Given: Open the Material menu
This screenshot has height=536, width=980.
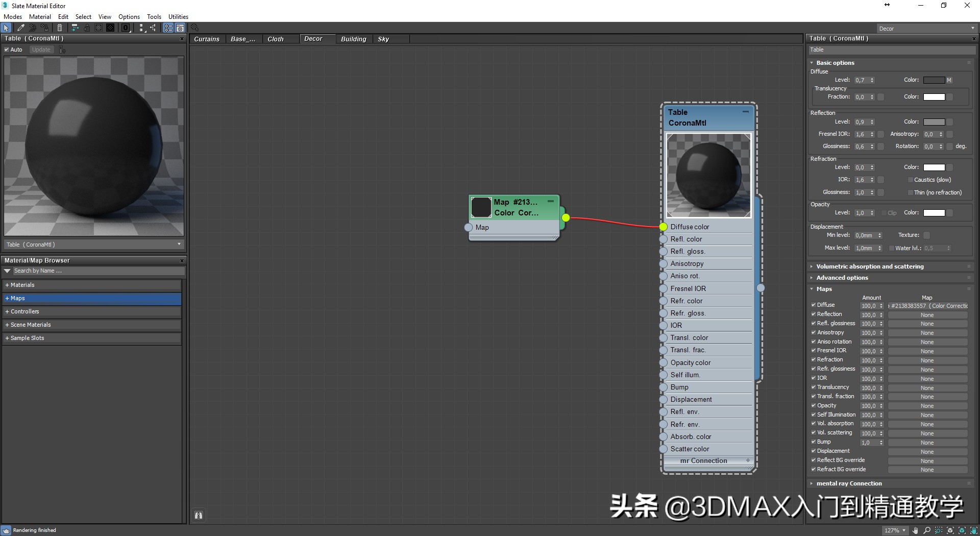Looking at the screenshot, I should (39, 16).
